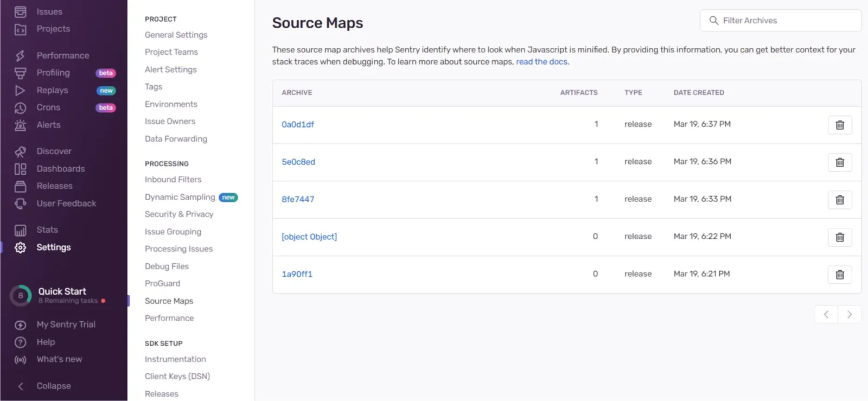The image size is (868, 401).
Task: Open Issue Owners settings
Action: [x=170, y=122]
